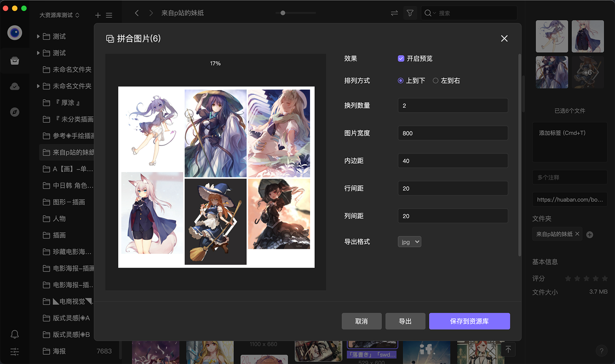Click the plus icon to add folder

(x=98, y=15)
